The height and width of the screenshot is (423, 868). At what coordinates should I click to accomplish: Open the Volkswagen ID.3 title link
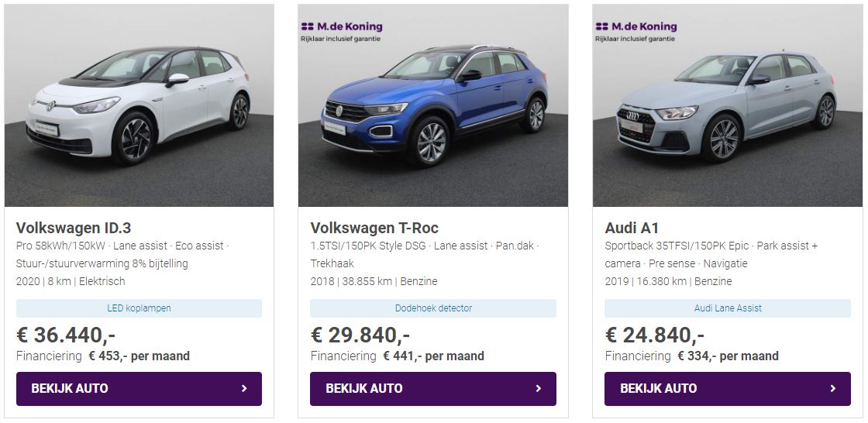pos(74,228)
